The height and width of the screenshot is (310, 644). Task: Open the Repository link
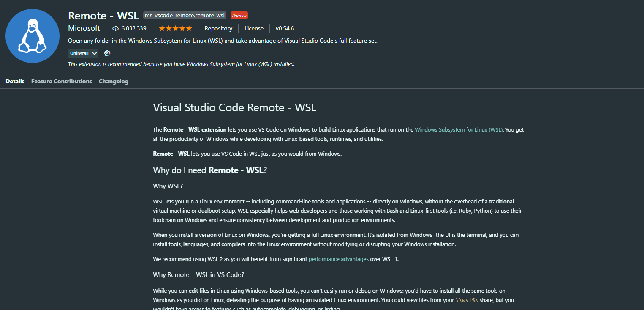pyautogui.click(x=218, y=29)
